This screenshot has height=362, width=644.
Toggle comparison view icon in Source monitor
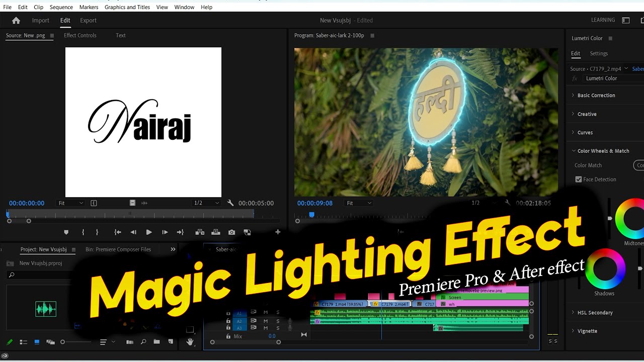[247, 232]
